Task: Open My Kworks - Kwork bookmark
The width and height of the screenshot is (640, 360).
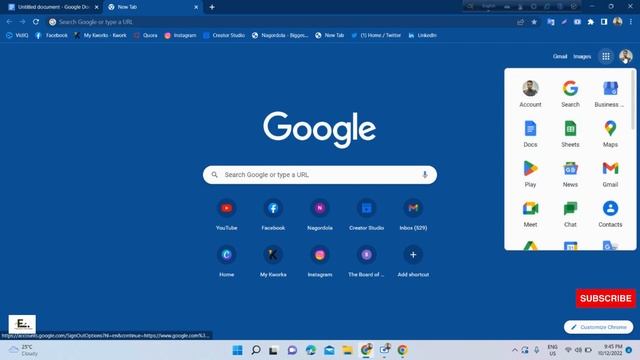Action: click(100, 36)
